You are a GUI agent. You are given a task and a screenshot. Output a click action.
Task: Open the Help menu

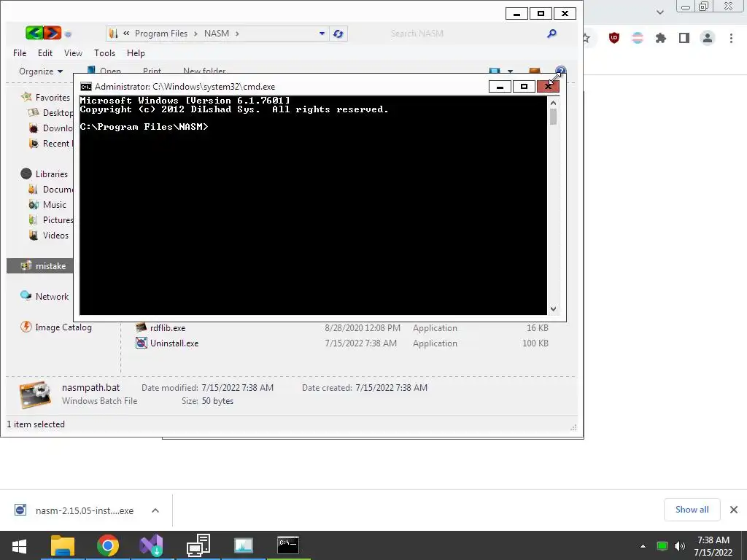[x=136, y=52]
